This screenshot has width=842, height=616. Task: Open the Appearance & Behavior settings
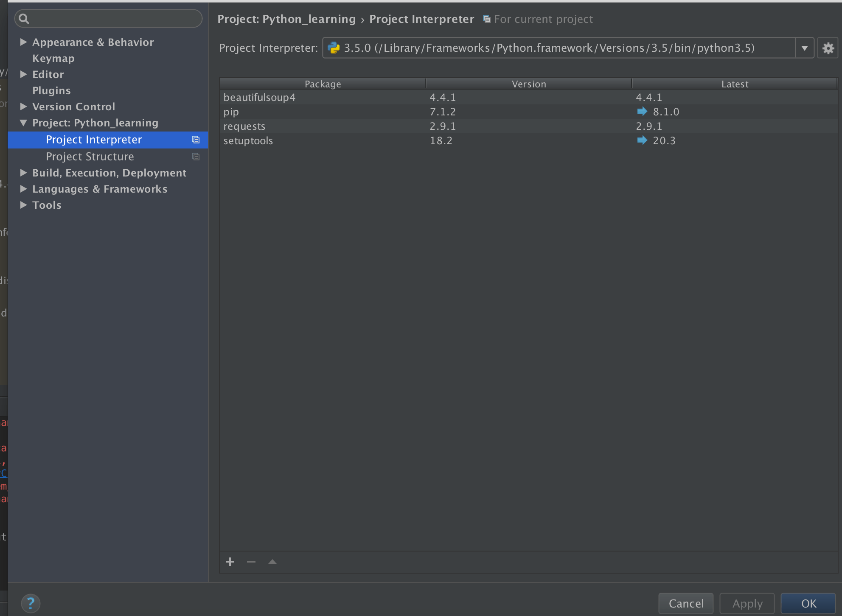[x=93, y=42]
